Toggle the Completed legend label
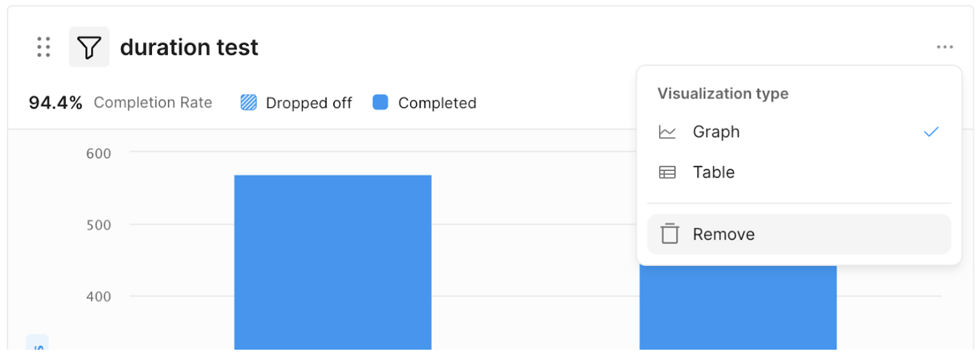980x355 pixels. coord(437,103)
